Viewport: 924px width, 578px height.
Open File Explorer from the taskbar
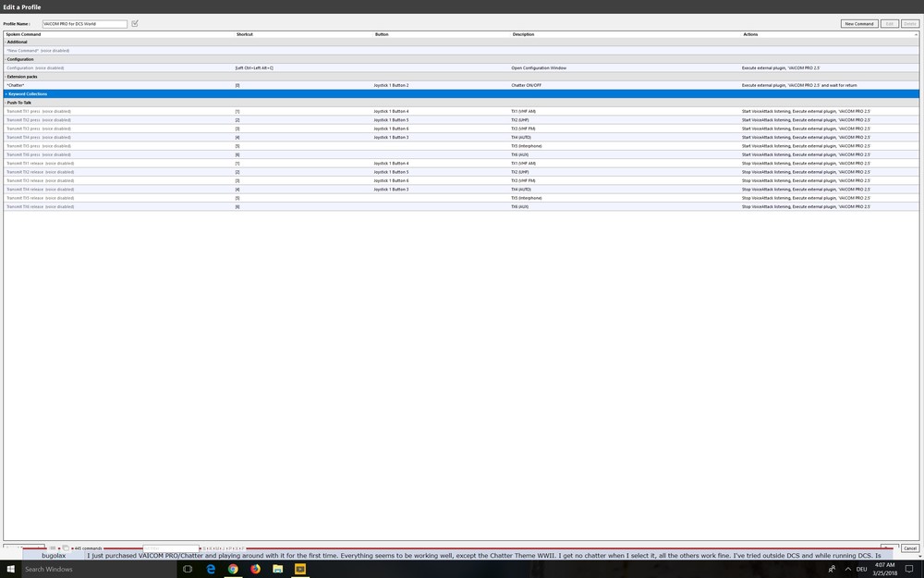pos(277,569)
